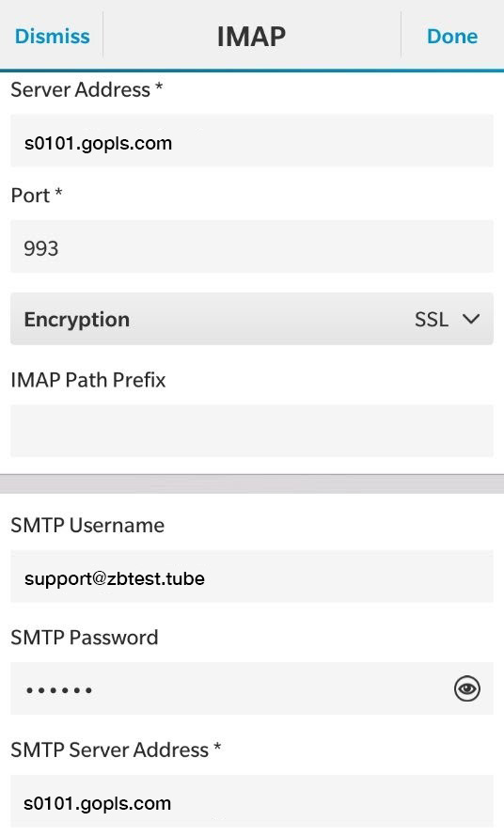504x837 pixels.
Task: Click the IMAP Path Prefix label
Action: click(x=88, y=380)
